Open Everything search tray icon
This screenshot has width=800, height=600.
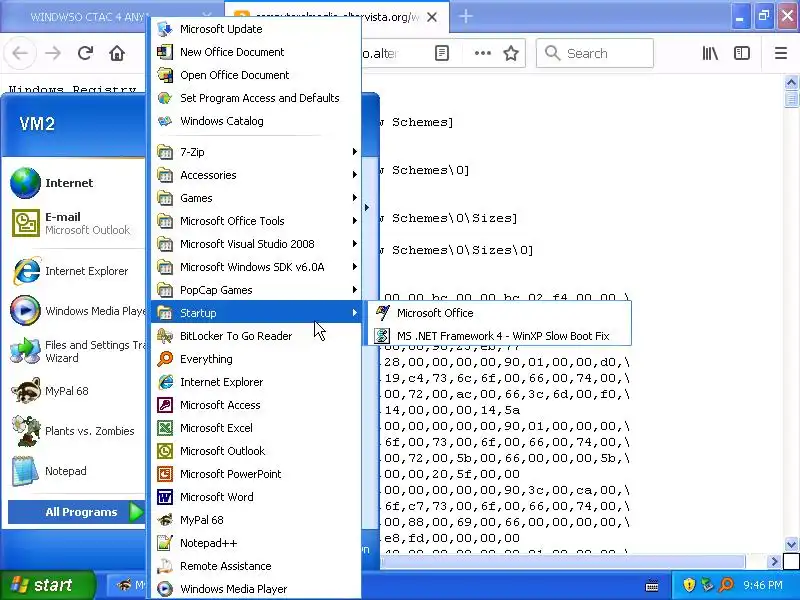tap(727, 585)
